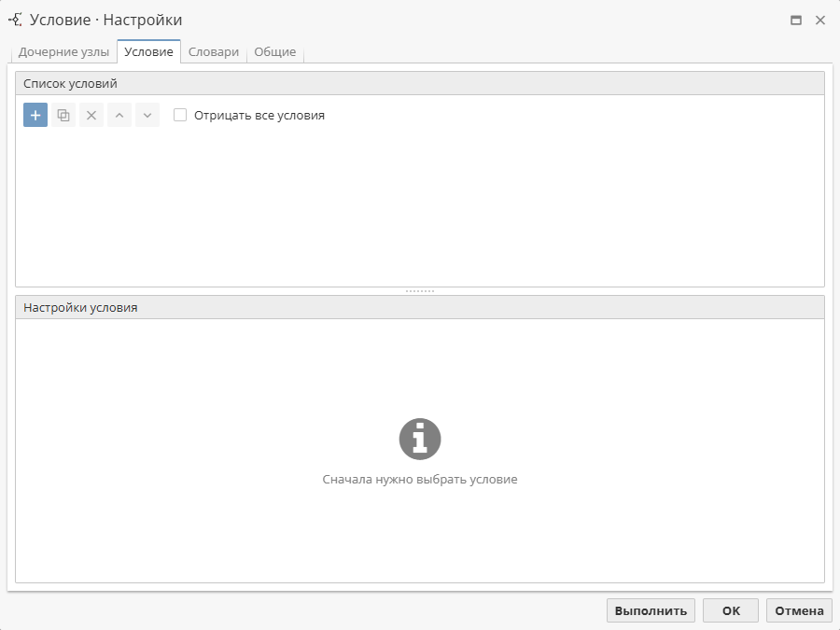The width and height of the screenshot is (840, 630).
Task: Click the 'Список условий' panel header
Action: [x=420, y=83]
